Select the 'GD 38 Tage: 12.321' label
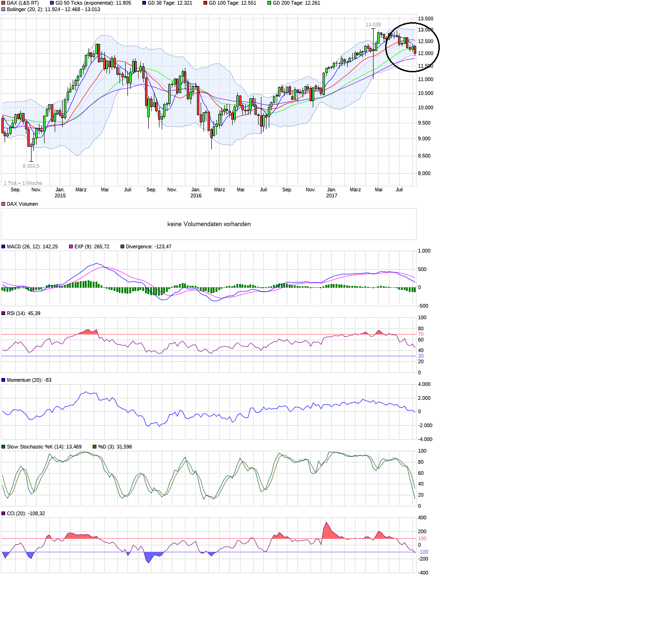The image size is (672, 644). click(170, 3)
